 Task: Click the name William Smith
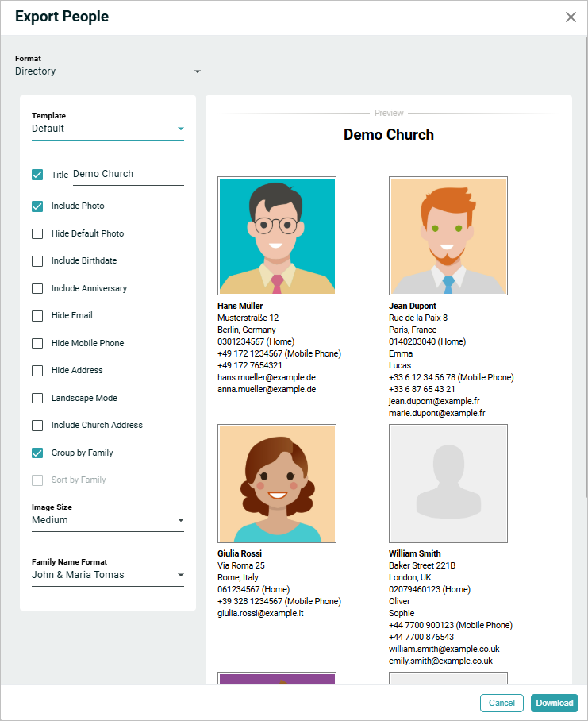coord(415,553)
